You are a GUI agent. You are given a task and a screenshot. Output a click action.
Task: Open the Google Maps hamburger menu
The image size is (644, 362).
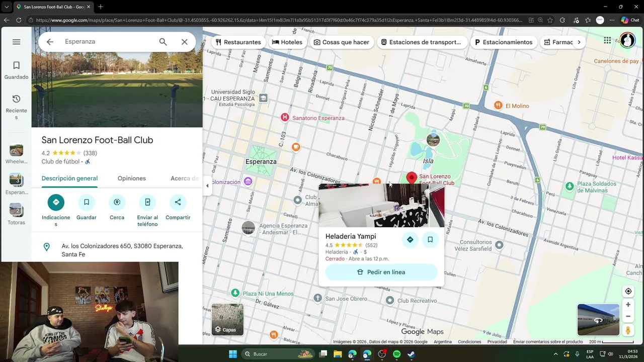point(16,42)
